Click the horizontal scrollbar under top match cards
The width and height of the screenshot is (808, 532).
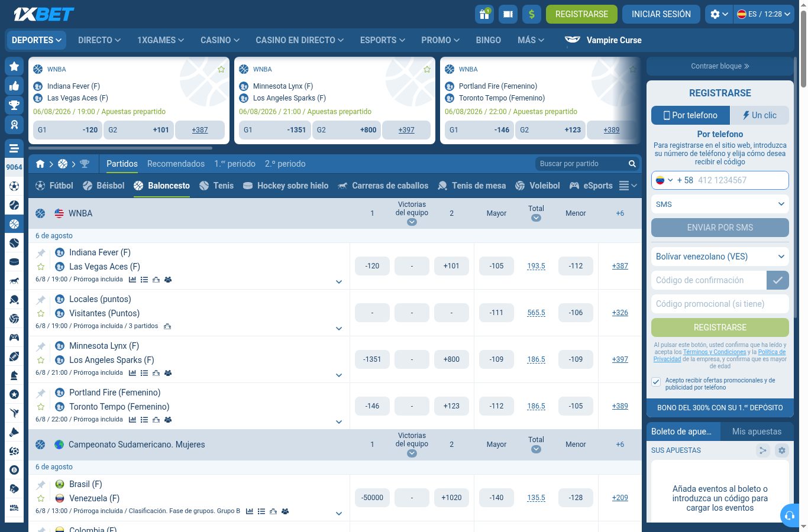pyautogui.click(x=120, y=148)
